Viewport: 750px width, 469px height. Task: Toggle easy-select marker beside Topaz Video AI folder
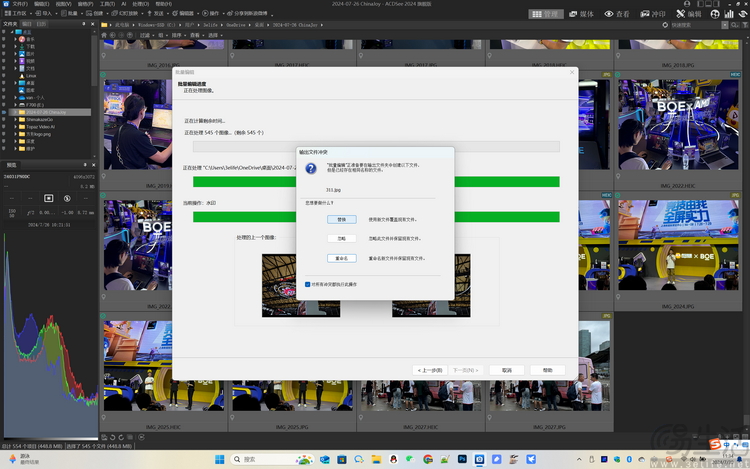(x=4, y=127)
